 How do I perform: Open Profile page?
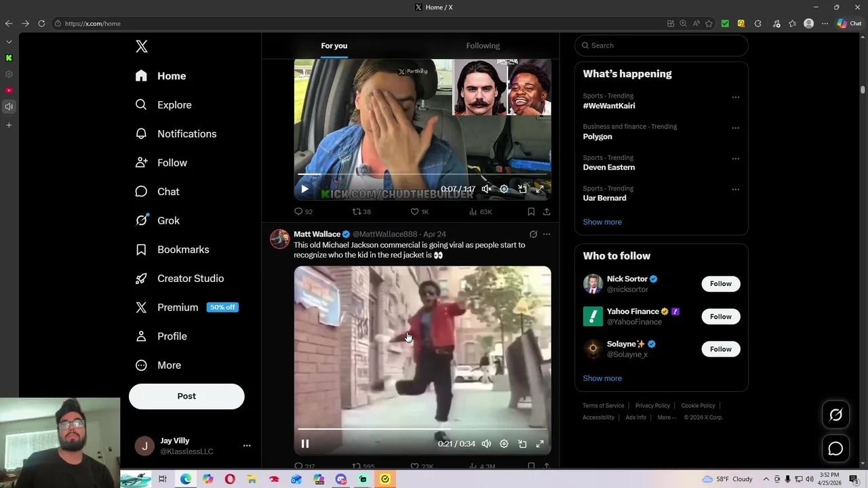[x=161, y=336]
